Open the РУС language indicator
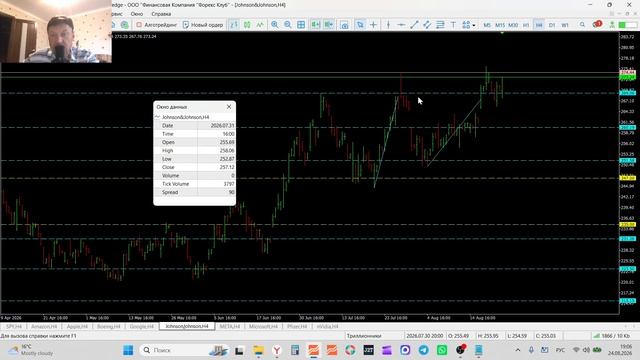640x360 pixels. 560,350
